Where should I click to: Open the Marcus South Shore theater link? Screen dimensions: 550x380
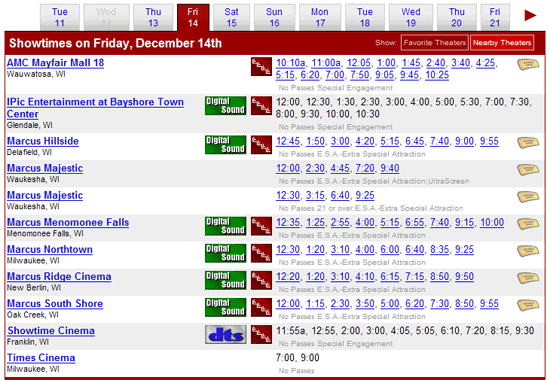(x=55, y=303)
